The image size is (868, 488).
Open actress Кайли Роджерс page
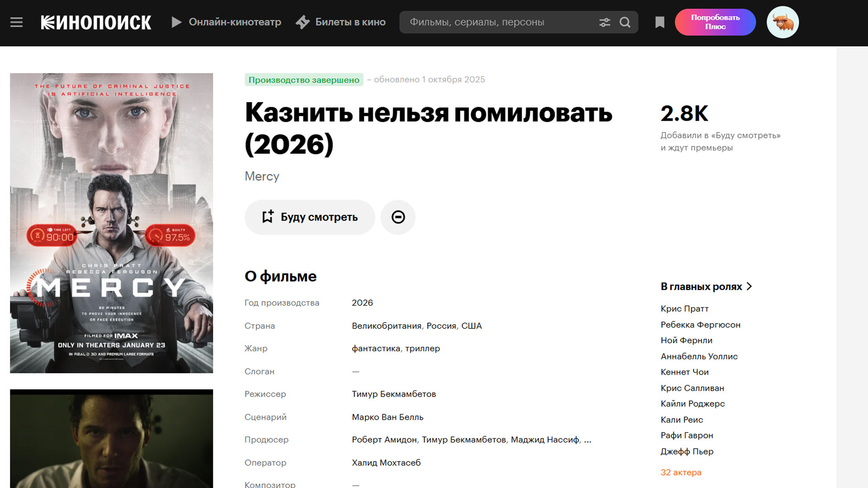pos(693,404)
